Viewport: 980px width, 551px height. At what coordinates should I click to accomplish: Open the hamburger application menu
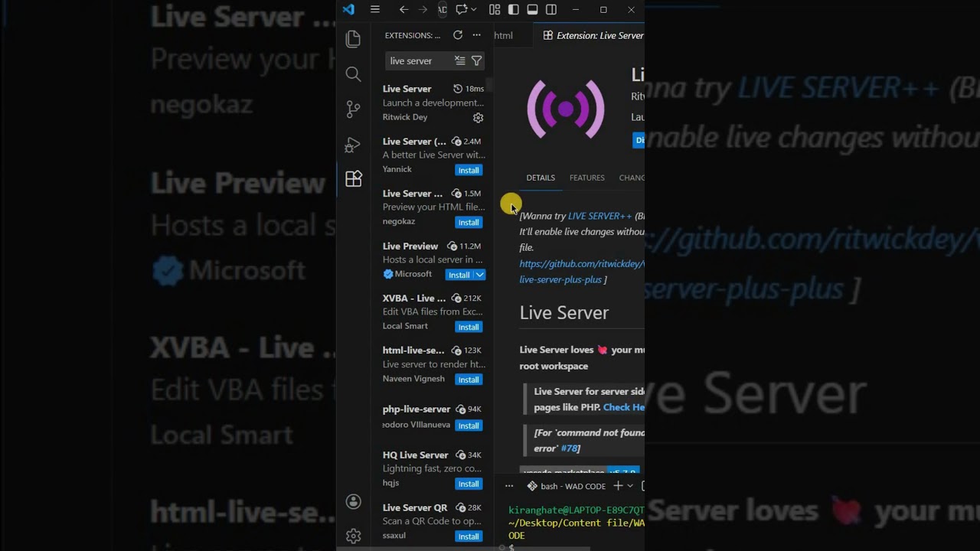coord(375,10)
